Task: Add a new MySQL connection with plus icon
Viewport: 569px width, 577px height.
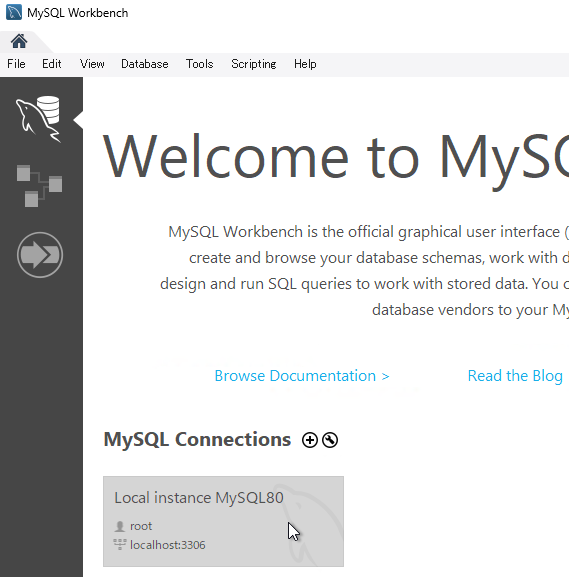Action: [310, 440]
